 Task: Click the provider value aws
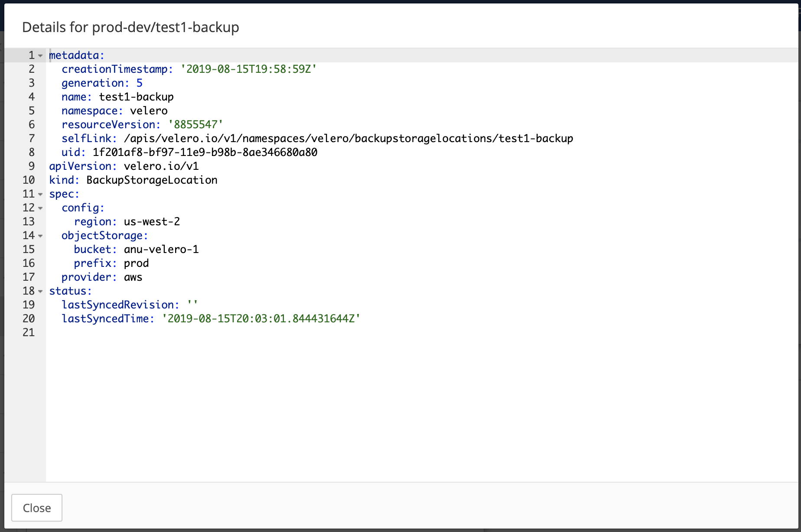(133, 277)
